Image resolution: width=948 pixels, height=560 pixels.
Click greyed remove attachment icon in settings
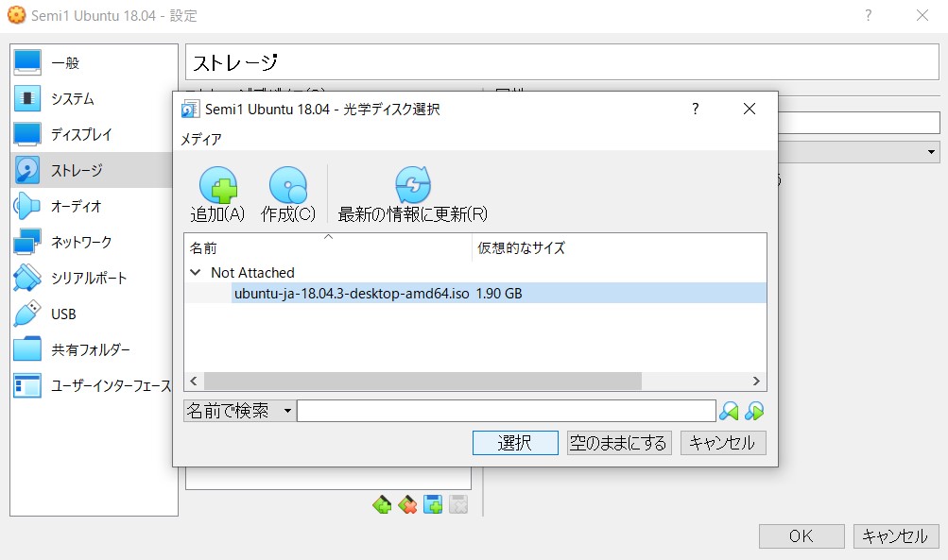(x=458, y=504)
